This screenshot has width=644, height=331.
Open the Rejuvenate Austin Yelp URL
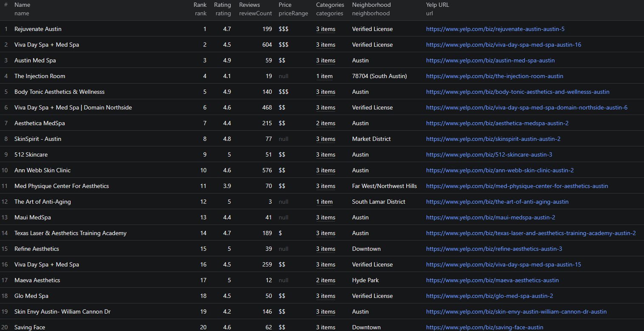(x=495, y=29)
